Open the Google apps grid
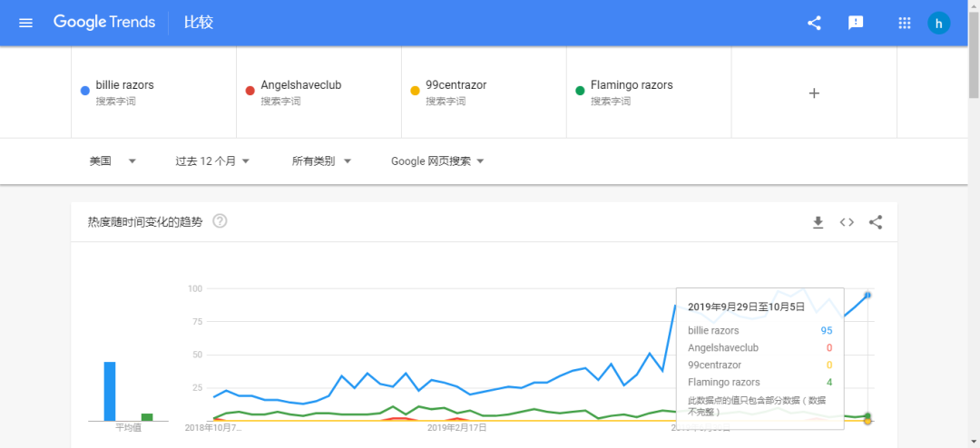The image size is (980, 448). coord(904,23)
